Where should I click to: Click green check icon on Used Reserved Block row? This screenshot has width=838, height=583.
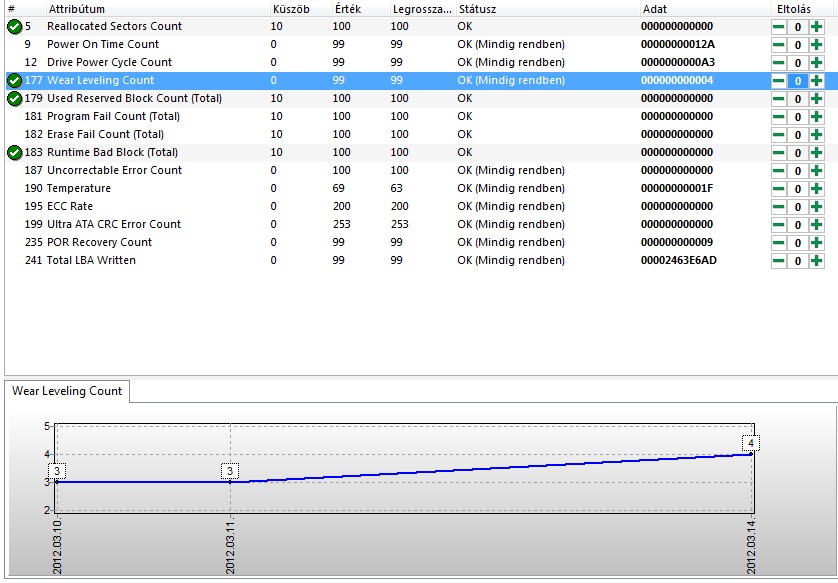[x=14, y=99]
